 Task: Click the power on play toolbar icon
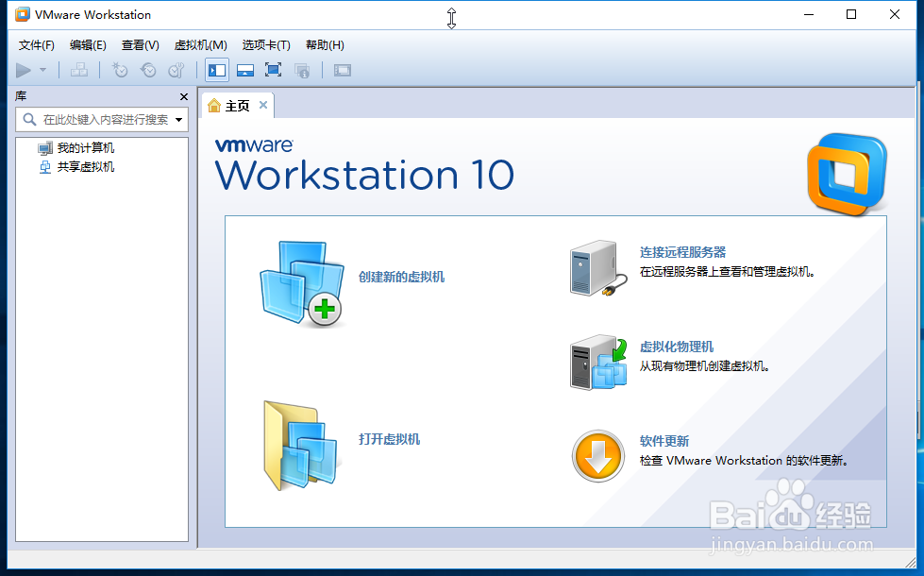pos(23,71)
